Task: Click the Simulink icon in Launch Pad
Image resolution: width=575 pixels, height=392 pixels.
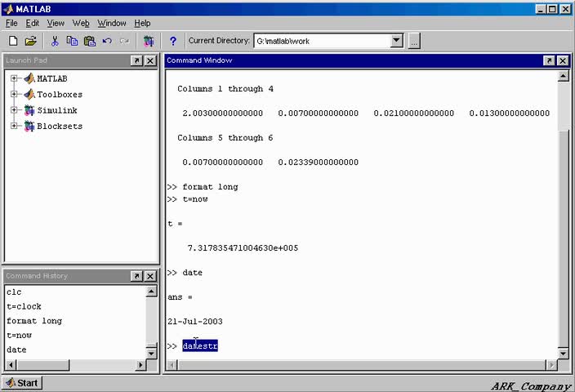Action: tap(29, 110)
